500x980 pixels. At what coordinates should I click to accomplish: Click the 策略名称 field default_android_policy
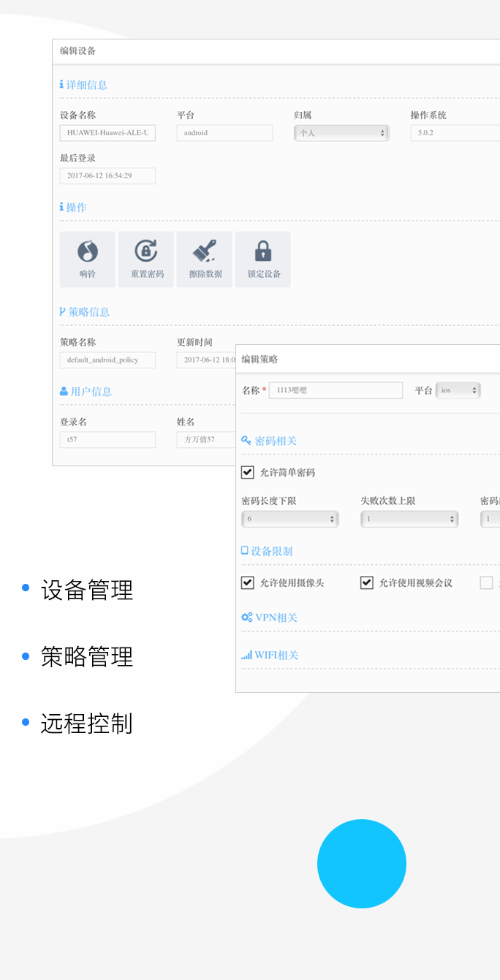pos(107,360)
